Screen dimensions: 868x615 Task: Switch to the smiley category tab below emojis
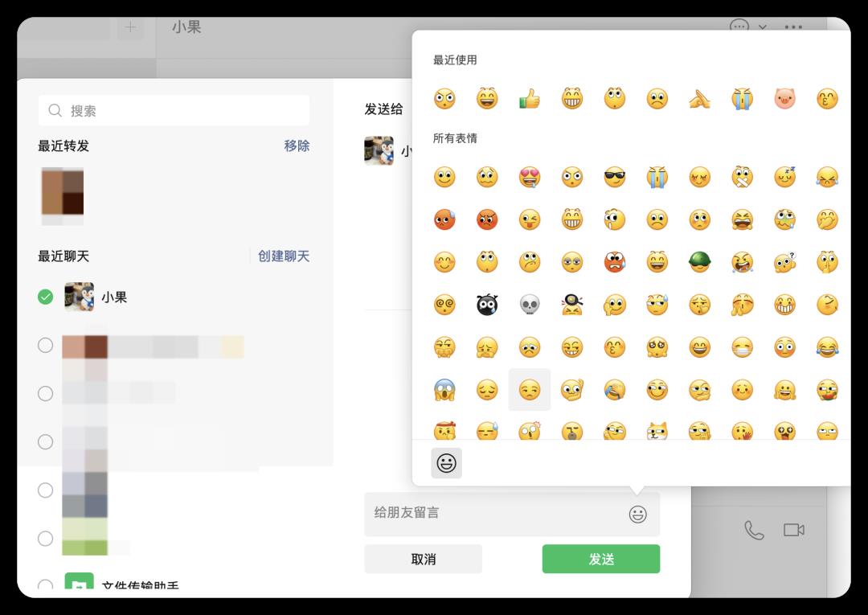pos(446,463)
